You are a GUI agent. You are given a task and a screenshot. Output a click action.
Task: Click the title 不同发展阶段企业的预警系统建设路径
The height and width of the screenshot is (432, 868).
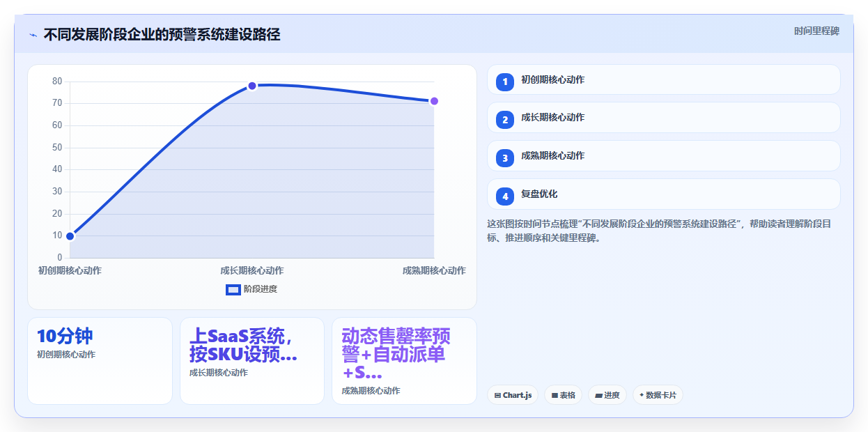tap(162, 34)
